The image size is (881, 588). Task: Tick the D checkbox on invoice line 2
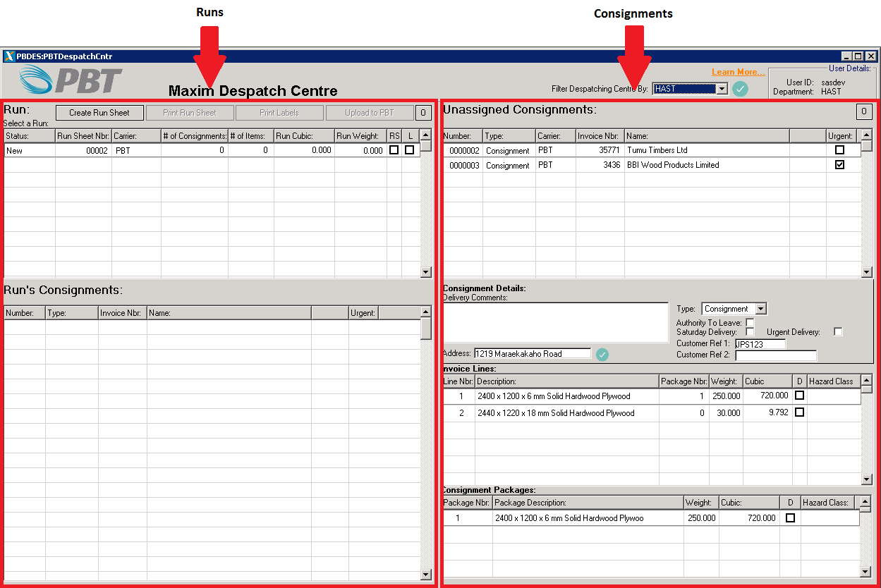799,412
